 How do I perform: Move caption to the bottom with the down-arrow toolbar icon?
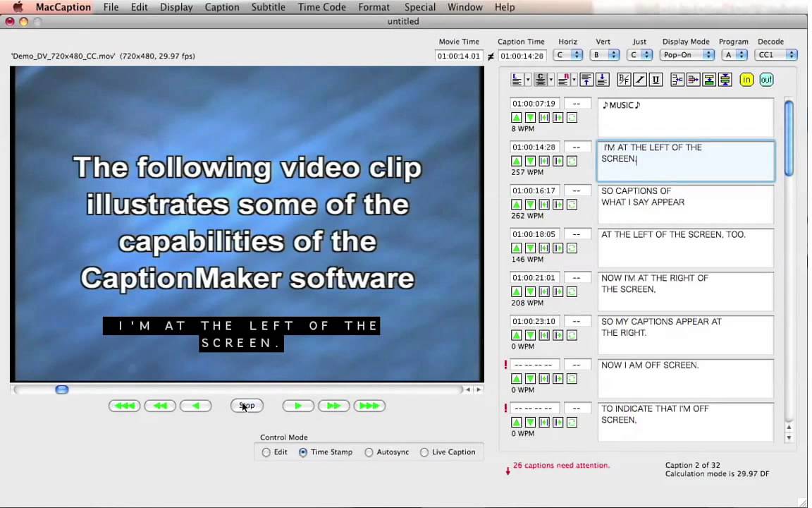pos(602,79)
